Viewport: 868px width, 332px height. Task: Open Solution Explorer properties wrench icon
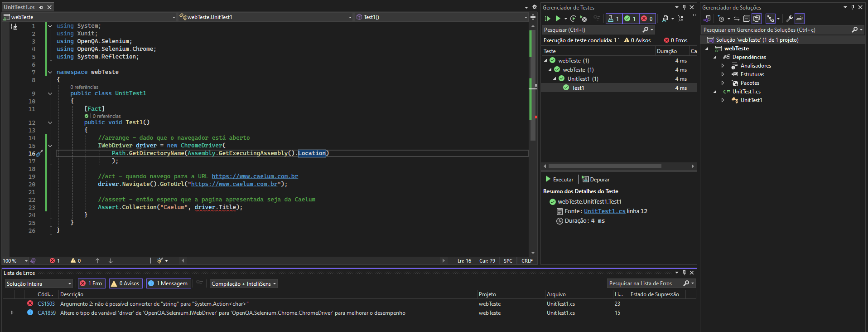[x=789, y=19]
